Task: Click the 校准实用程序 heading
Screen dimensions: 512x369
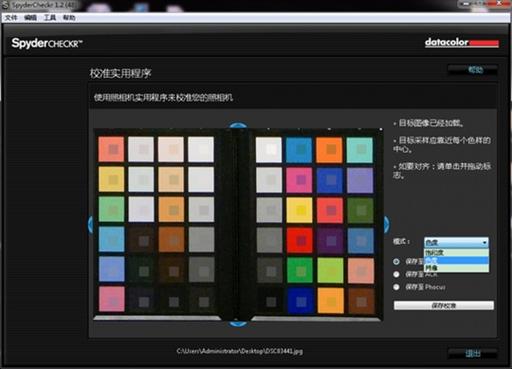Action: (x=120, y=73)
